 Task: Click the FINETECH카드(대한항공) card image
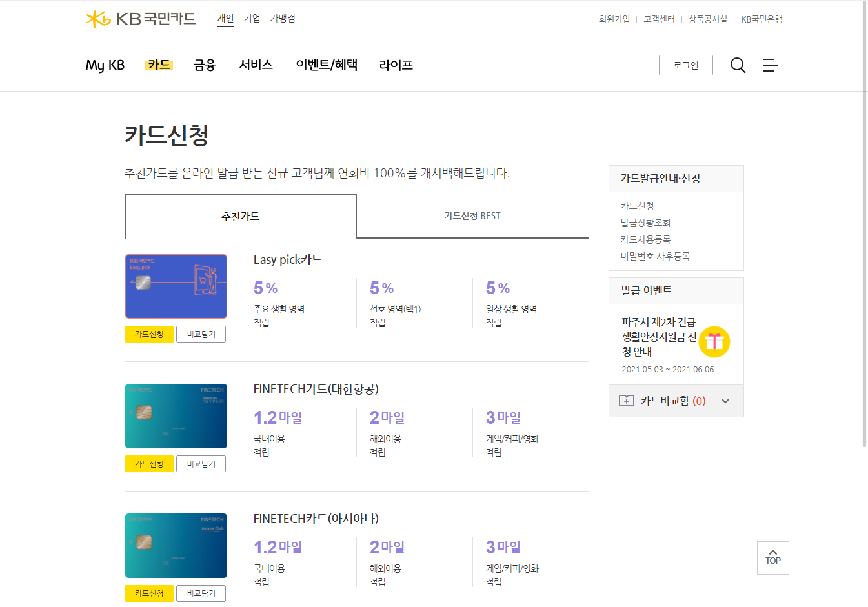[x=176, y=416]
